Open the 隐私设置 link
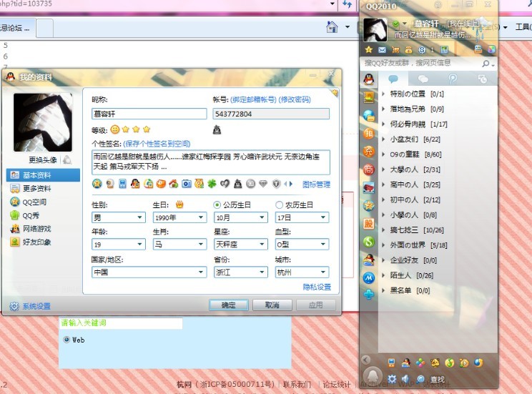The height and width of the screenshot is (394, 532). (317, 287)
